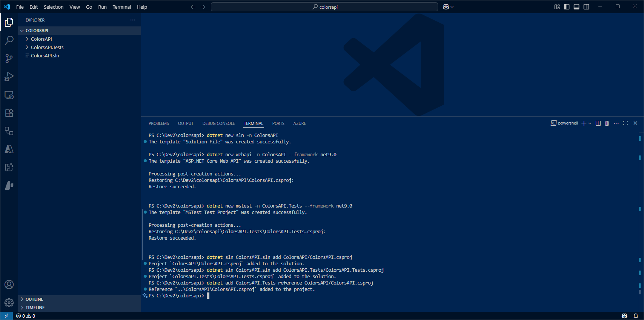Viewport: 644px width, 320px height.
Task: Open Run and Debug view
Action: pyautogui.click(x=9, y=77)
